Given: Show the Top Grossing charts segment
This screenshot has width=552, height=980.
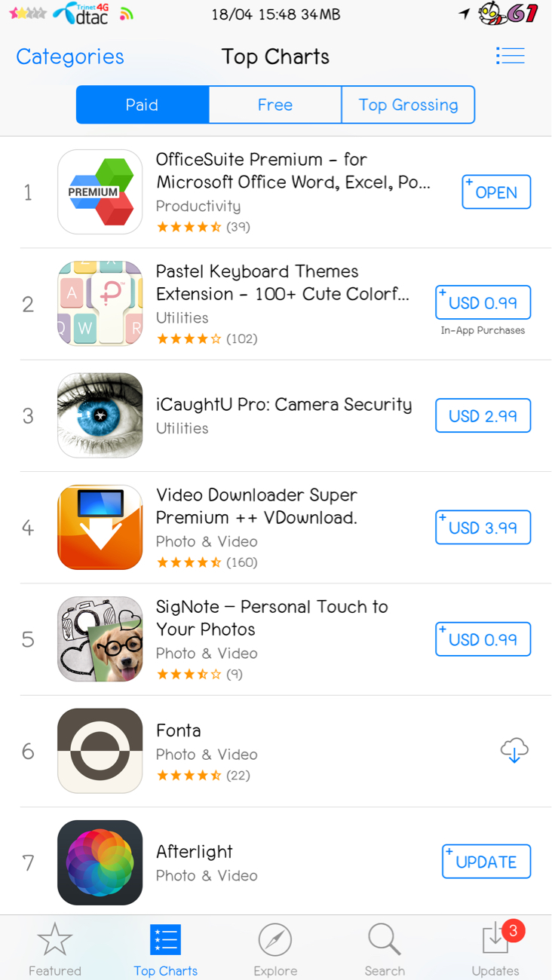Looking at the screenshot, I should pos(408,105).
